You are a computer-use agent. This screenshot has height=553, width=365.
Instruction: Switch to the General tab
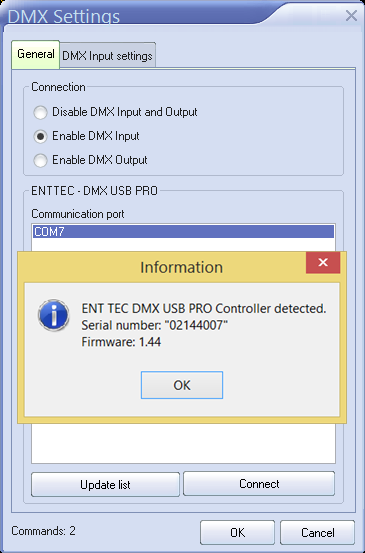36,54
